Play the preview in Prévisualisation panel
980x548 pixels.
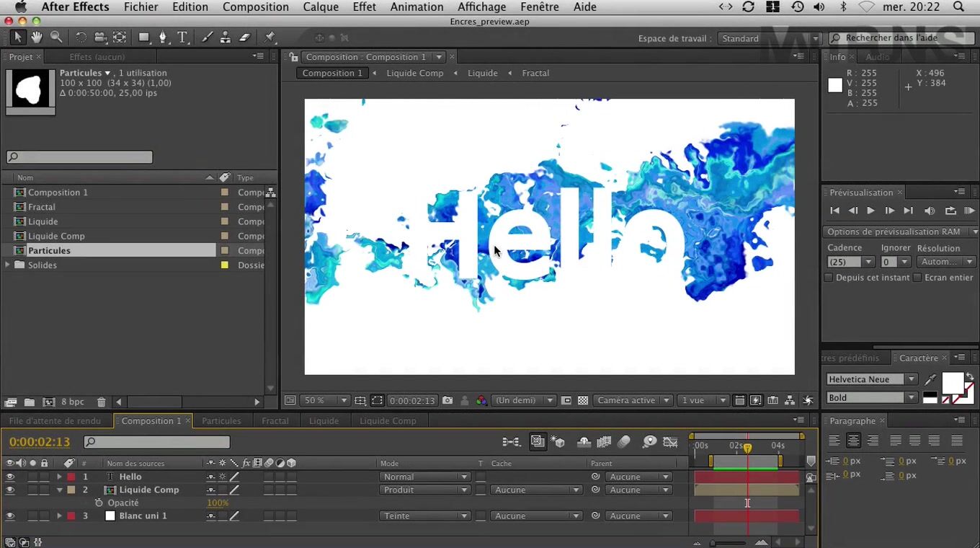click(870, 211)
